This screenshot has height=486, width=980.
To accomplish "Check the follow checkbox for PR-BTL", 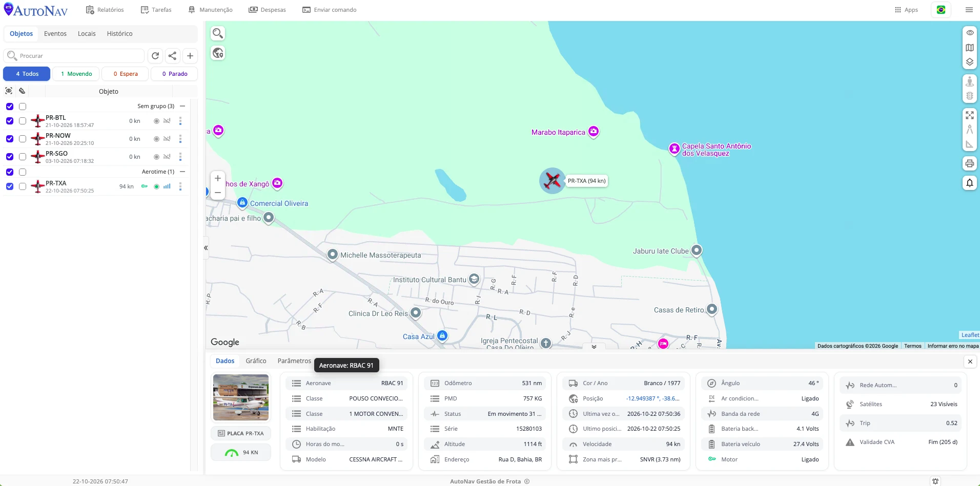I will tap(23, 121).
